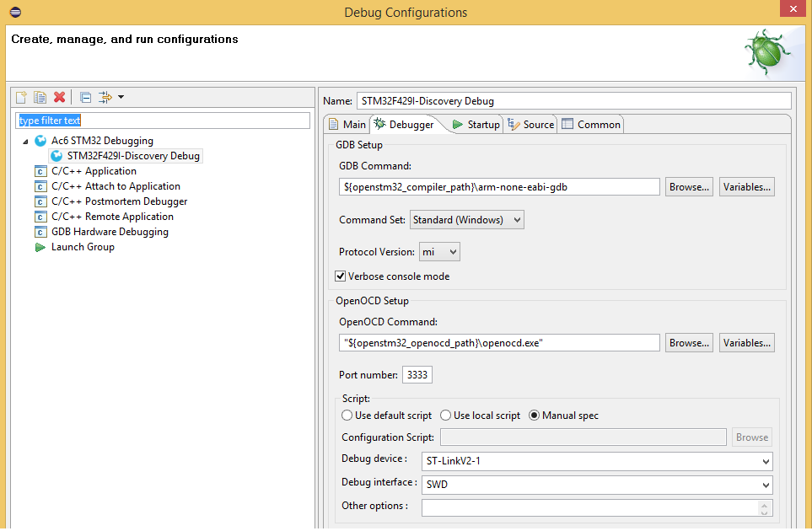Click the OpenOCD Command text field
Viewport: 812px width, 531px height.
pyautogui.click(x=499, y=342)
